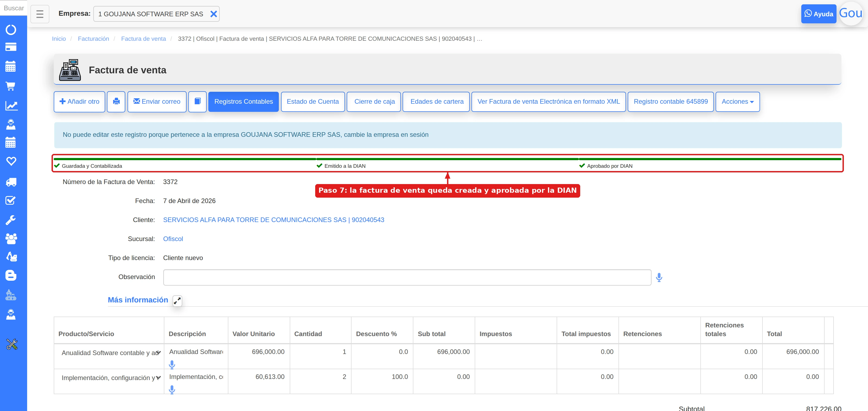
Task: Click the Anualidad Software description field
Action: (x=196, y=352)
